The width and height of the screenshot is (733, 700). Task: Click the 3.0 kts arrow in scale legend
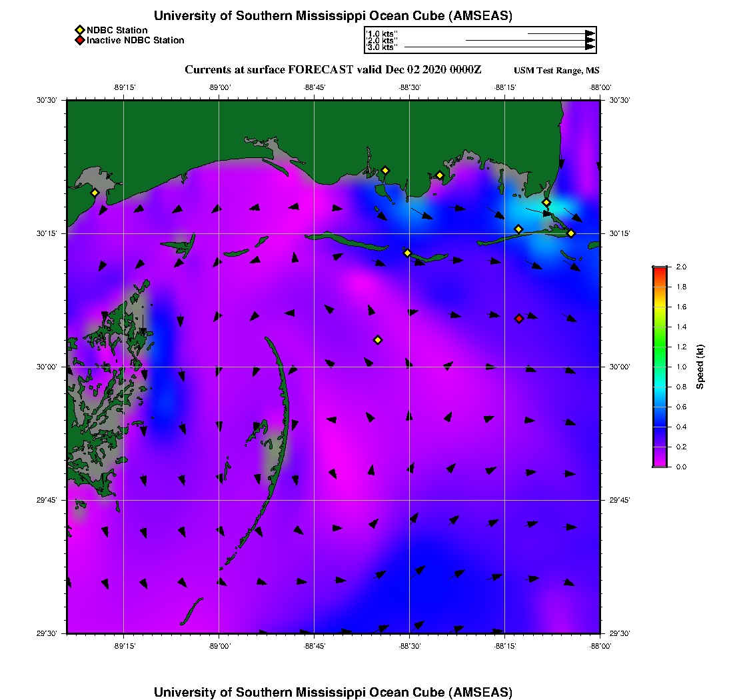tap(498, 47)
